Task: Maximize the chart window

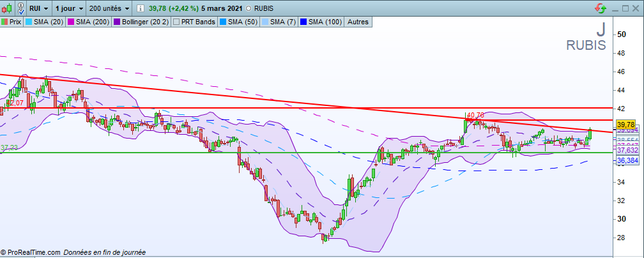Action: pos(625,8)
